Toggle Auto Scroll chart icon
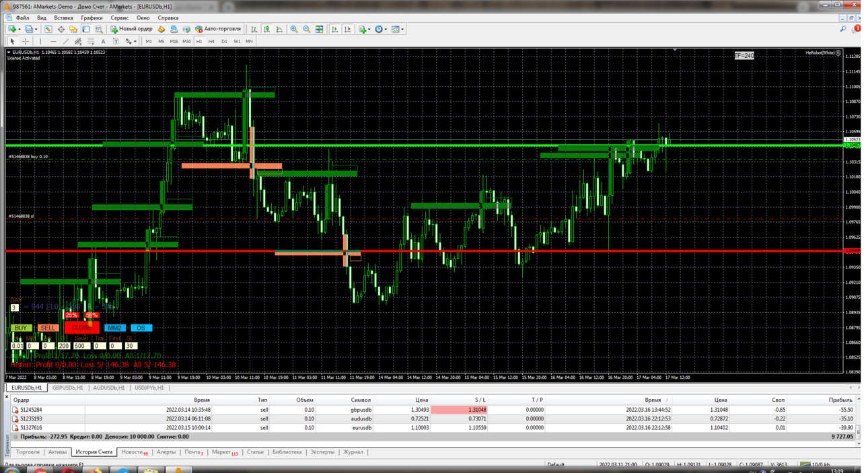868x473 pixels. (x=335, y=29)
